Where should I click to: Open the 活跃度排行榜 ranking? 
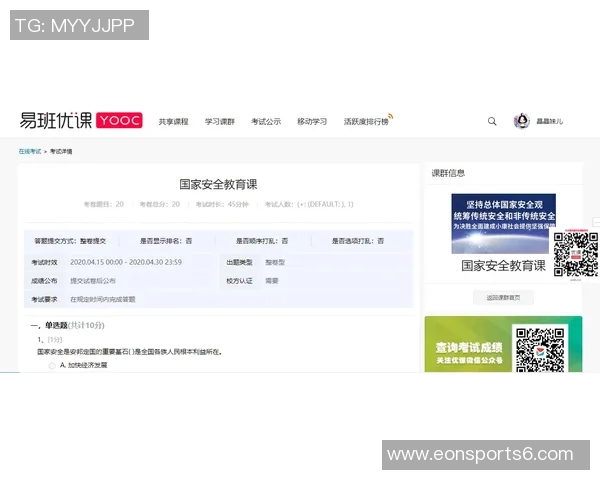click(367, 122)
